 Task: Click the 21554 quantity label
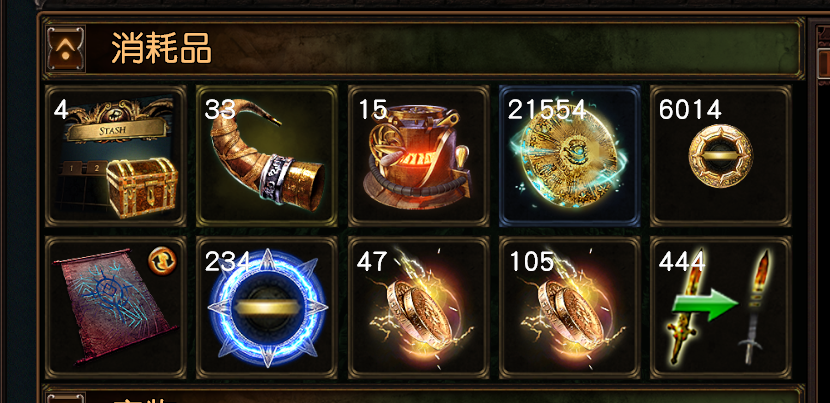547,110
